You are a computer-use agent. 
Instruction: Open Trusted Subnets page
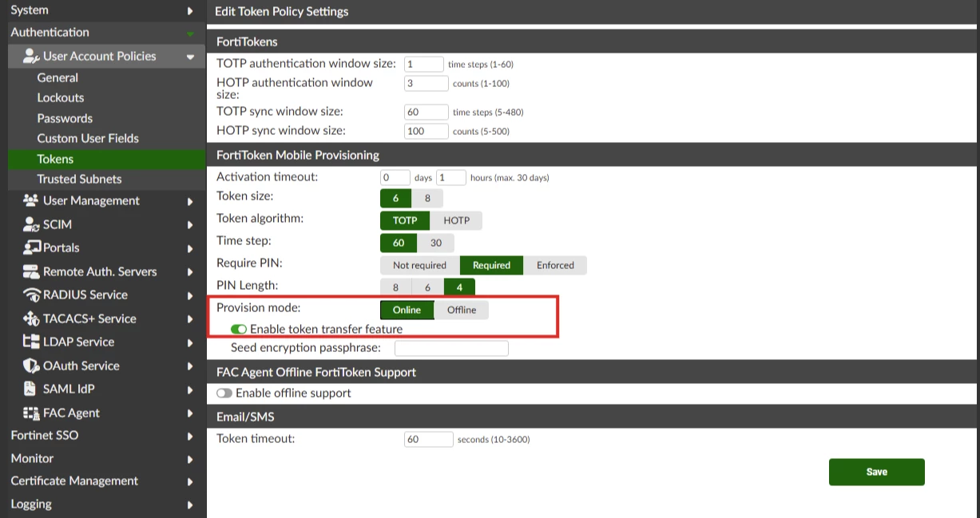pyautogui.click(x=79, y=179)
